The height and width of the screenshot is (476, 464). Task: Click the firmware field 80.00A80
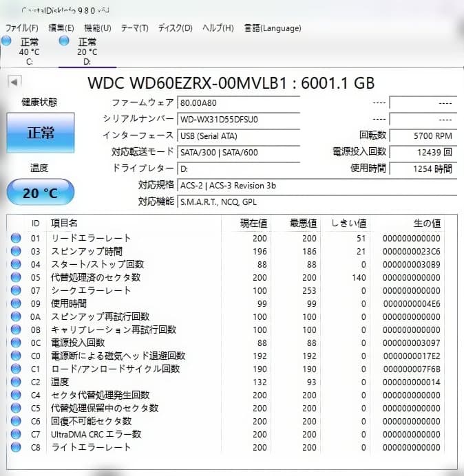(x=238, y=103)
